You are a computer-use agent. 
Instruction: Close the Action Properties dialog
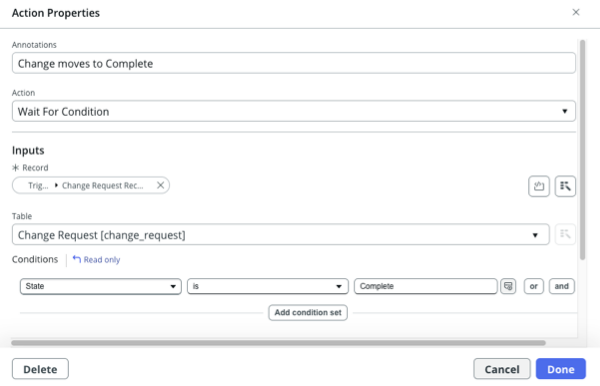coord(576,12)
